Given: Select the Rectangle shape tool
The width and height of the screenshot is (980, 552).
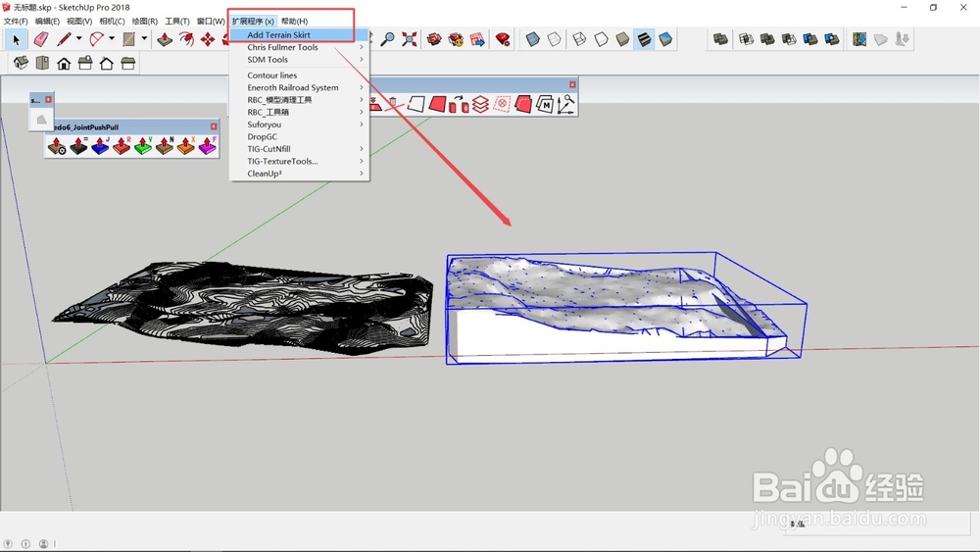Looking at the screenshot, I should pos(128,39).
